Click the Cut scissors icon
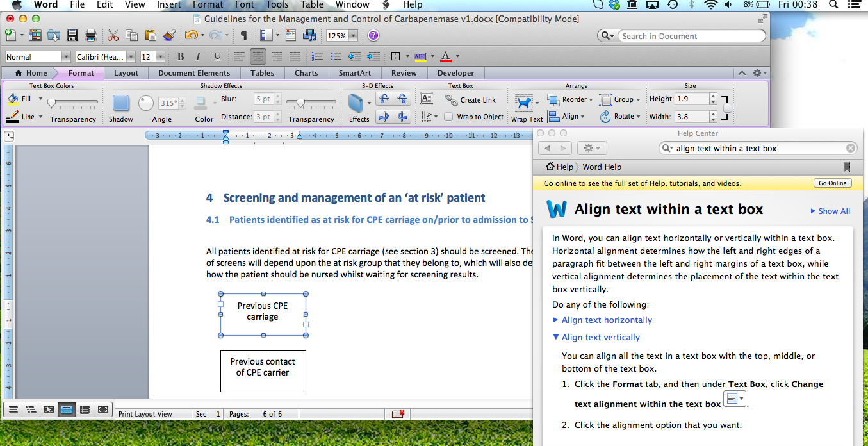Image resolution: width=868 pixels, height=446 pixels. click(113, 35)
